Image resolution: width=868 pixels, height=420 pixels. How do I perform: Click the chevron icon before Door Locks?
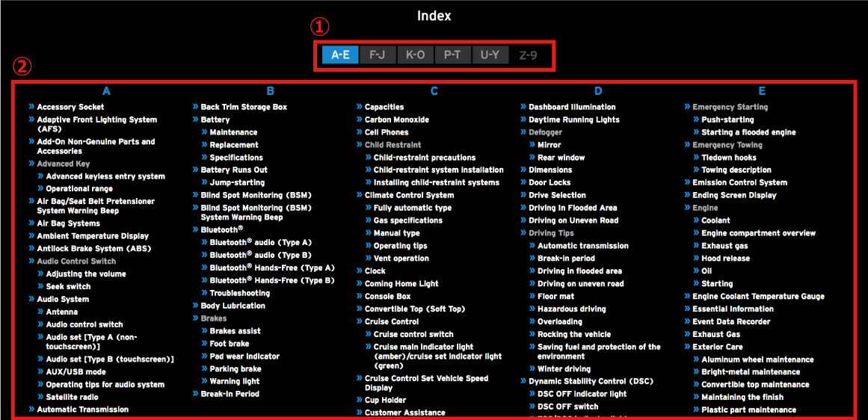523,182
